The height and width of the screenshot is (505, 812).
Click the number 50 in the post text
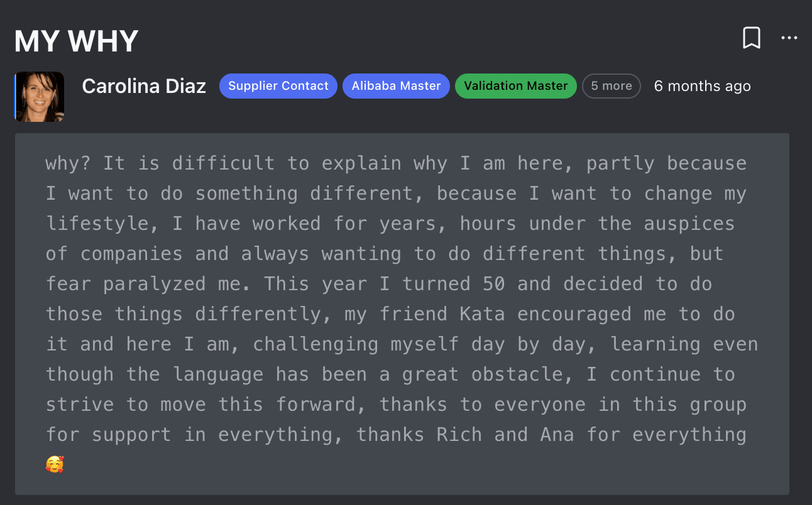click(493, 284)
